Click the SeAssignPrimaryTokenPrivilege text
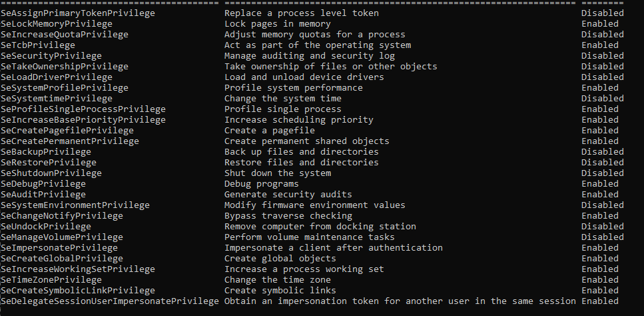Viewport: 644px width, 316px height. (78, 13)
